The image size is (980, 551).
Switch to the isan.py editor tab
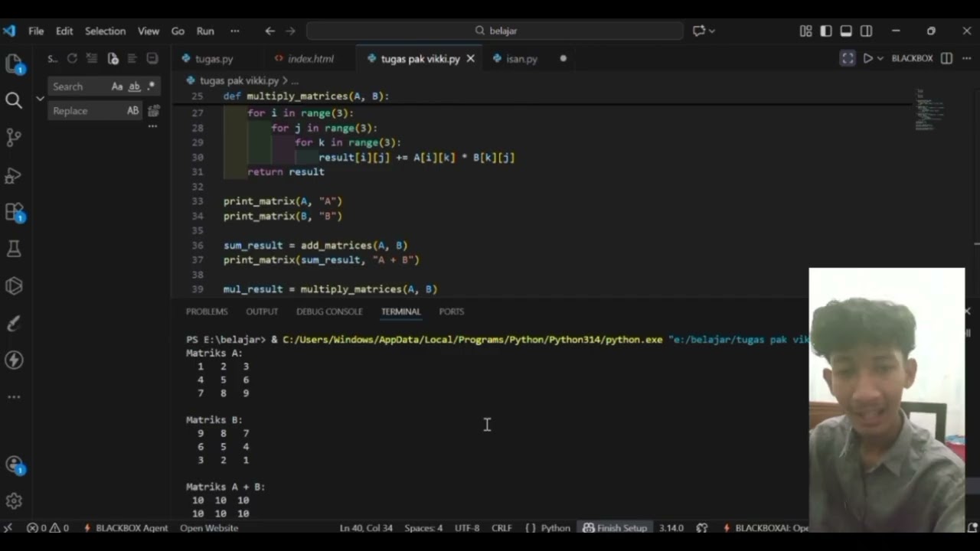tap(521, 58)
